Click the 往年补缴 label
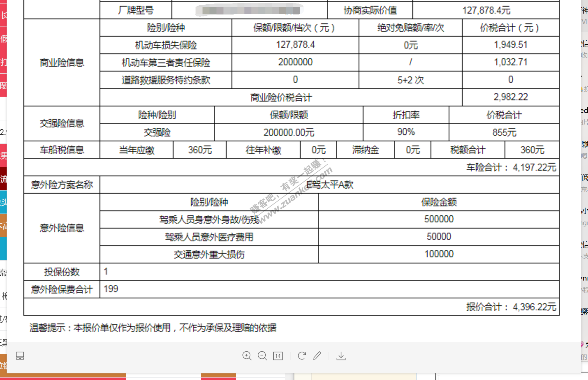Screen dimensions: 588x380 263,150
